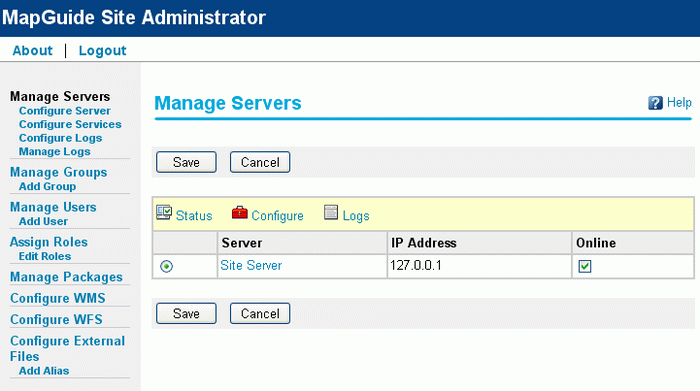Open Manage Packages page

(x=66, y=277)
